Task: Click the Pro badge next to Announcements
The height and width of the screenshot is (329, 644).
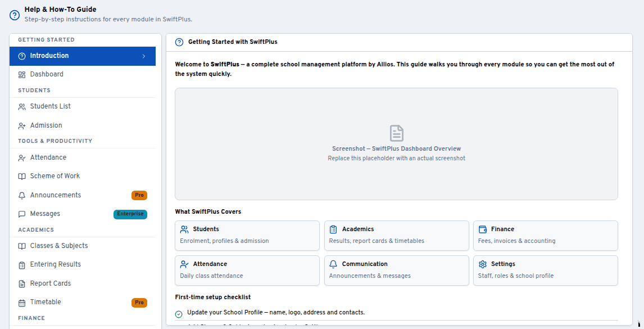Action: pos(139,195)
